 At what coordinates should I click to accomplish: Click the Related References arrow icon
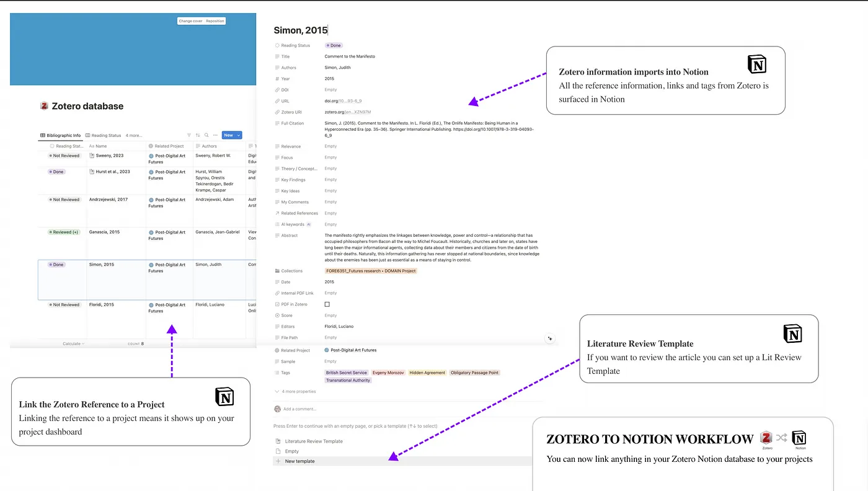coord(277,213)
